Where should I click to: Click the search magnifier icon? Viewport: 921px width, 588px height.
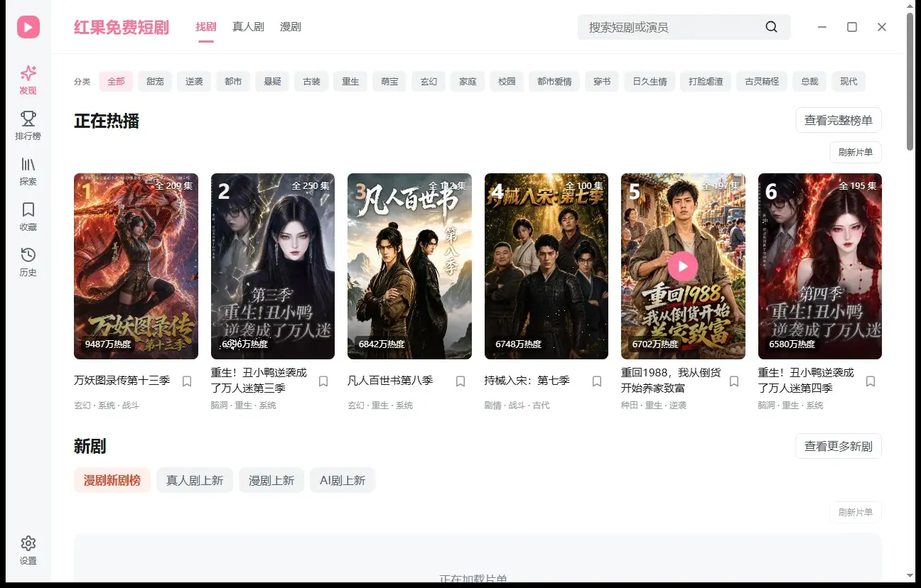771,27
